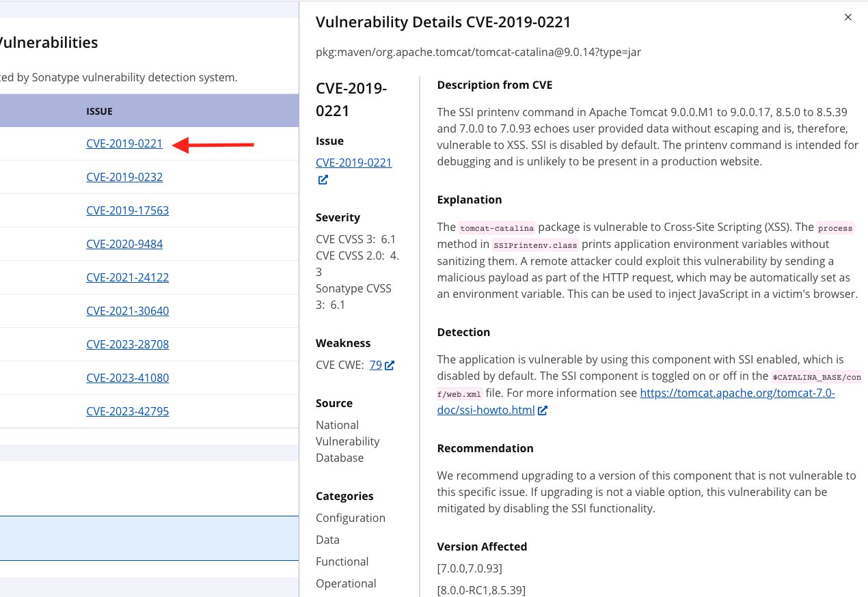Open external link icon next to CWE 79
The width and height of the screenshot is (868, 597).
[x=390, y=365]
